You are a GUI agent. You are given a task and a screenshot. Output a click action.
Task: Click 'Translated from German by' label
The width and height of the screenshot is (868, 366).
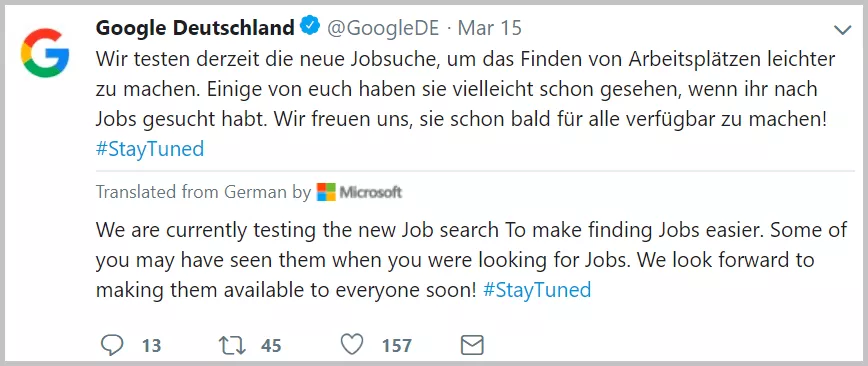tap(203, 192)
